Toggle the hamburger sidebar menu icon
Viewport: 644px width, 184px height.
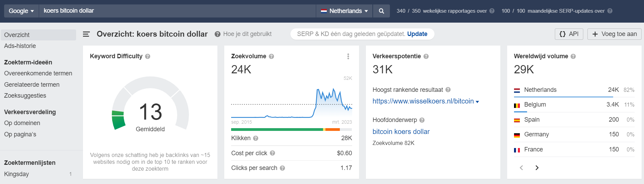[x=86, y=34]
